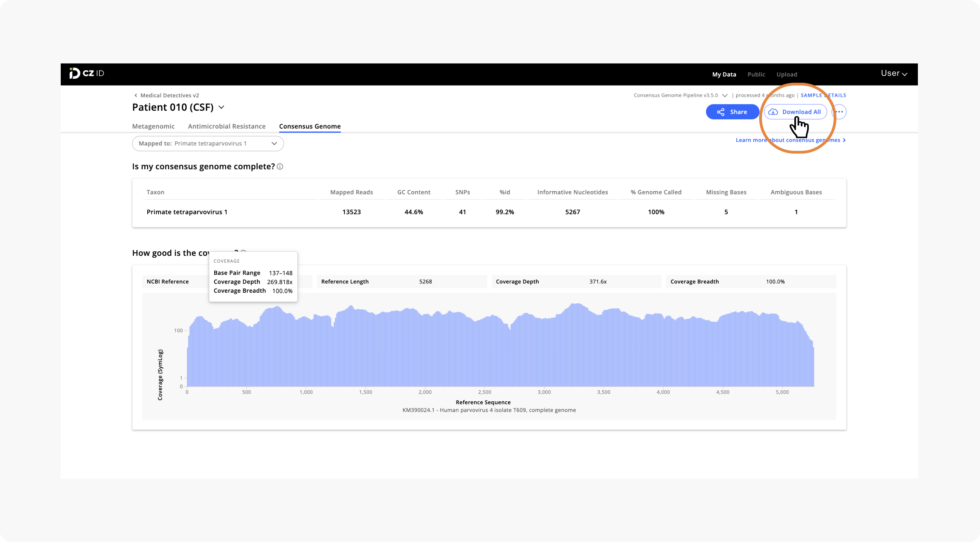Switch to the Antimicrobial Resistance tab
This screenshot has height=542, width=980.
[226, 126]
